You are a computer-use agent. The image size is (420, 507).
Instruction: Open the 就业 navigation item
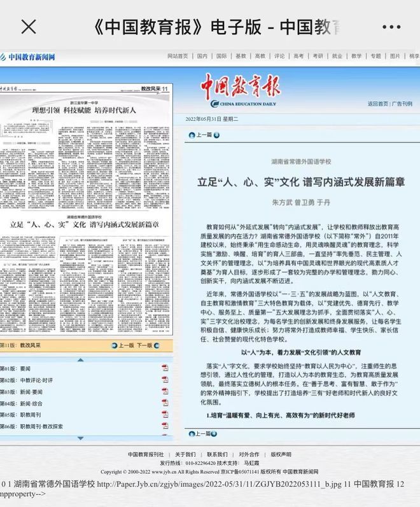(x=337, y=56)
